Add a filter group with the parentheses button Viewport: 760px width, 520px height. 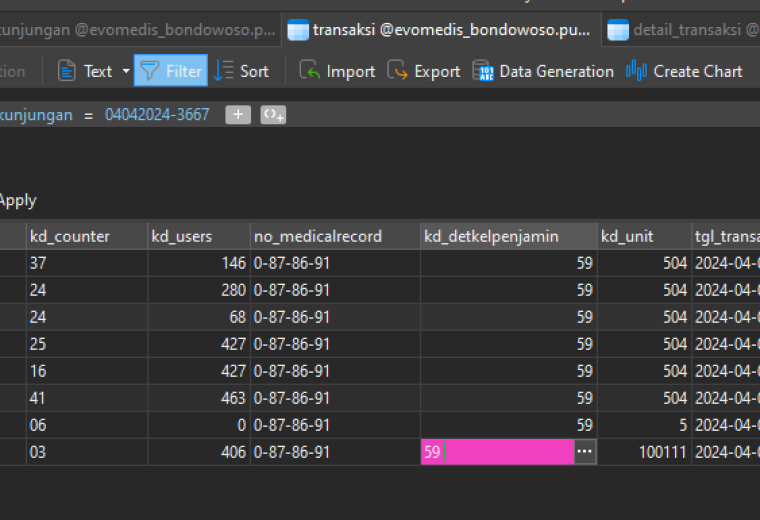click(x=273, y=115)
